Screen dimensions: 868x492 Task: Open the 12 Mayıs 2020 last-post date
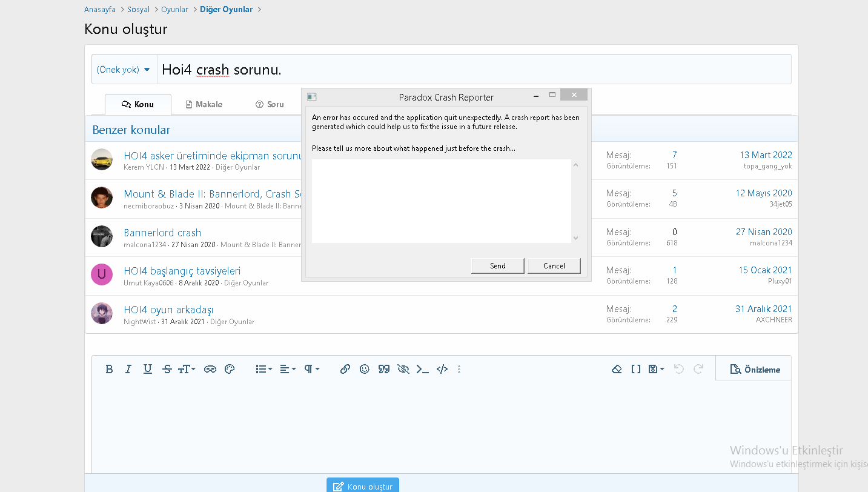764,193
